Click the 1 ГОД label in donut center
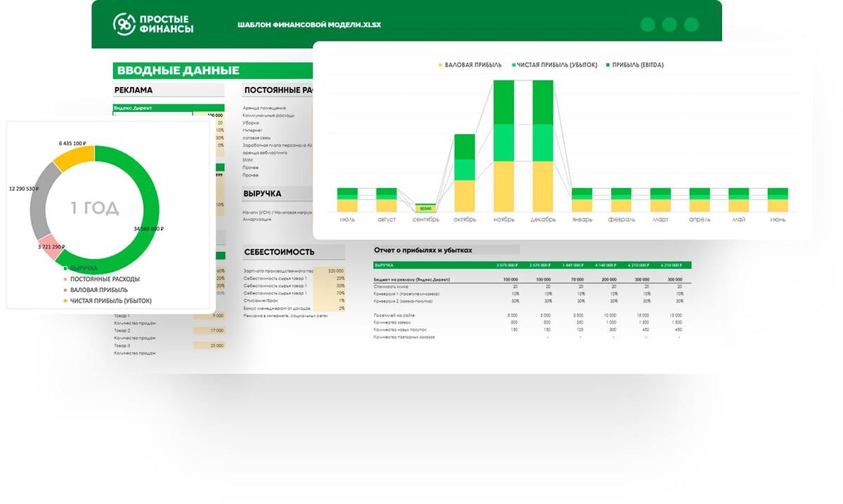The width and height of the screenshot is (843, 504). point(94,208)
